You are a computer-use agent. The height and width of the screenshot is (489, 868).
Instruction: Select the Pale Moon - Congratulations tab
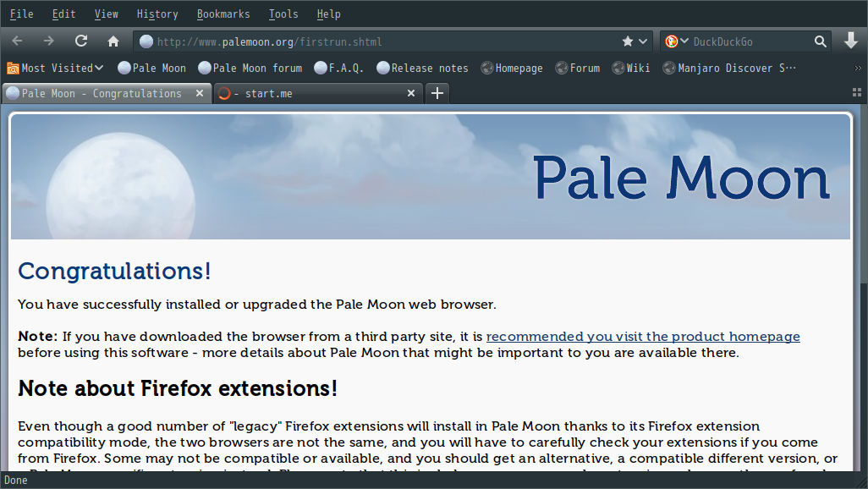point(107,94)
